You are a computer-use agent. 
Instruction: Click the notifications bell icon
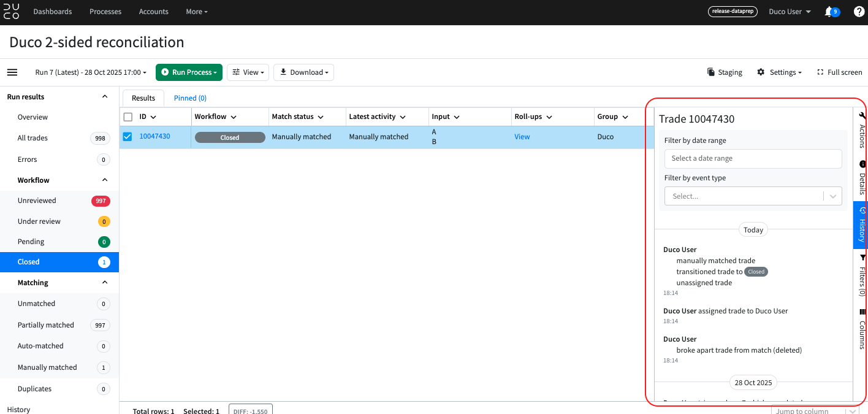829,12
